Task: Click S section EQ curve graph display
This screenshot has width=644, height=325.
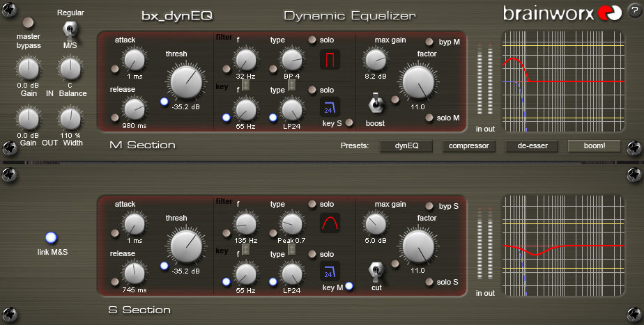Action: click(x=563, y=246)
